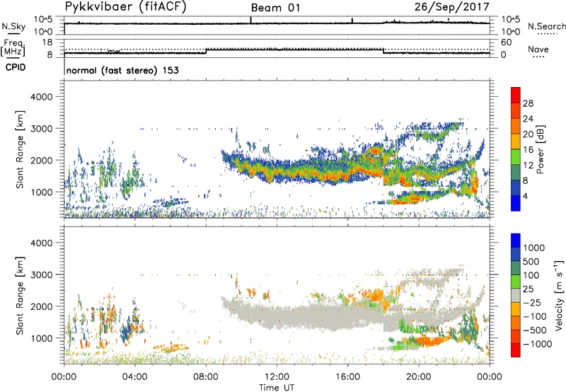The image size is (566, 392).
Task: Click the 20:00 time tick label
Action: tap(419, 377)
